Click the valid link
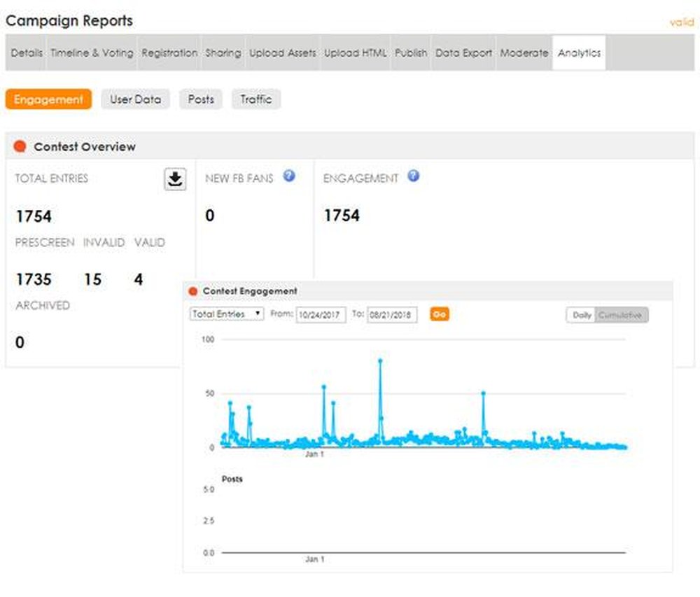The image size is (700, 597). pos(681,22)
